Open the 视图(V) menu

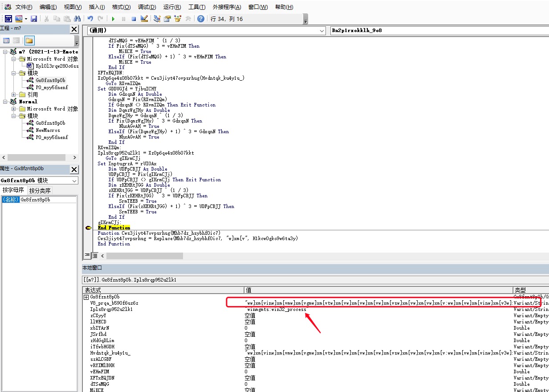tap(73, 7)
